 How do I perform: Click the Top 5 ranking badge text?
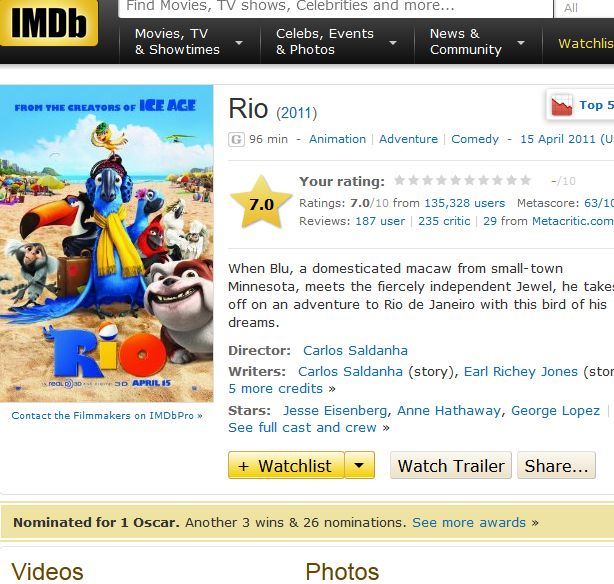point(596,105)
